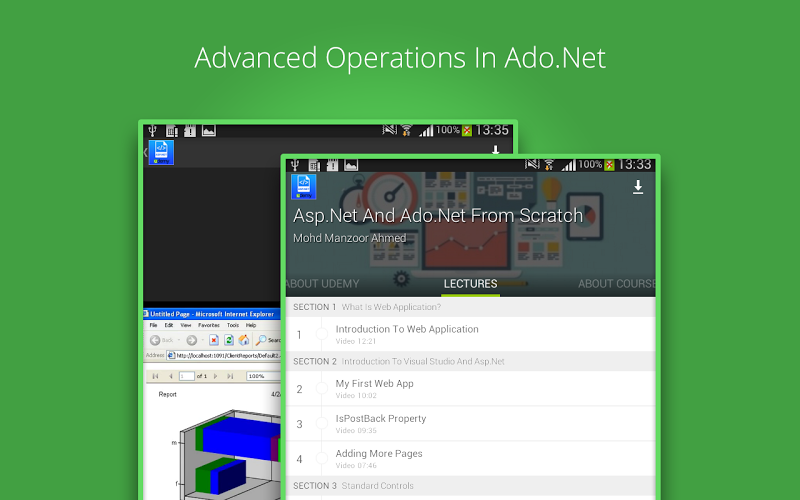The image size is (800, 500).
Task: Tap the USB icon in the back screen status bar
Action: pyautogui.click(x=152, y=131)
